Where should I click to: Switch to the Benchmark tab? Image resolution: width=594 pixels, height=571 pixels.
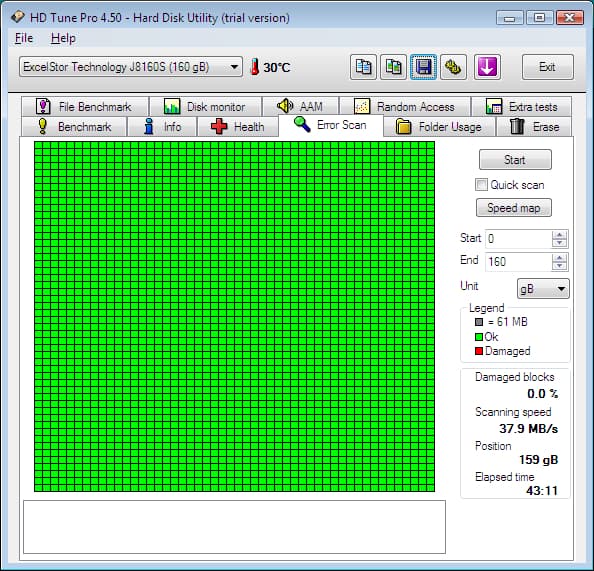pos(74,127)
